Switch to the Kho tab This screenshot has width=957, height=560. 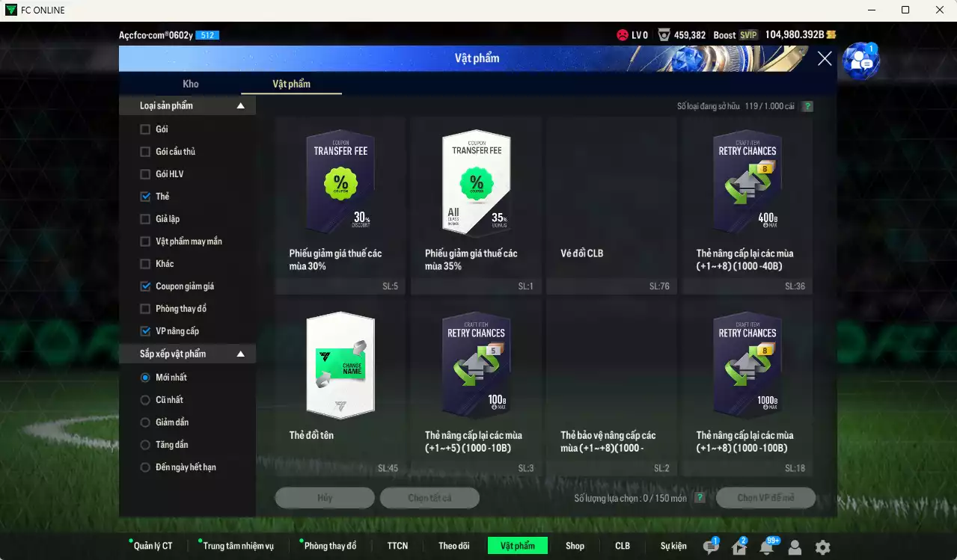point(191,84)
